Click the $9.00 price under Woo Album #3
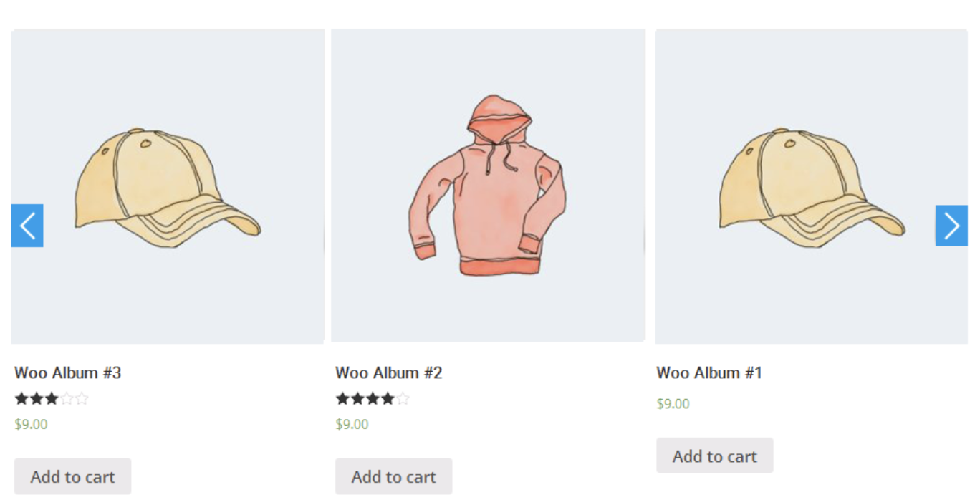 pos(31,424)
